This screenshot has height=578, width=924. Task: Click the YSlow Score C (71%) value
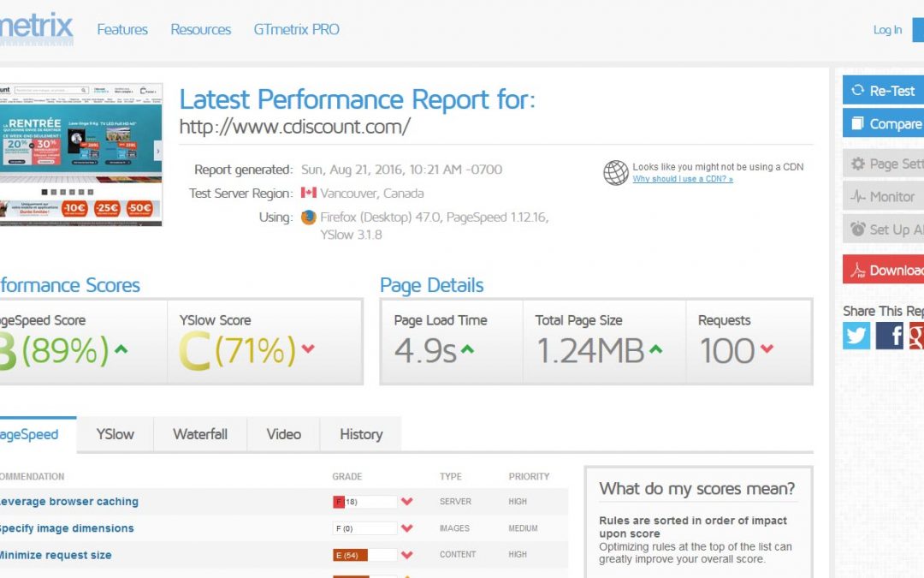238,351
